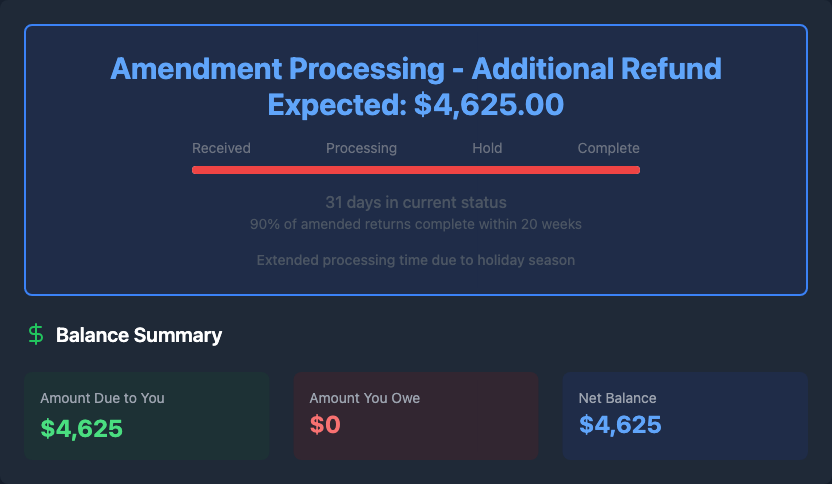Click the Expected: $4,625.00 amount text
The width and height of the screenshot is (832, 484).
click(416, 104)
